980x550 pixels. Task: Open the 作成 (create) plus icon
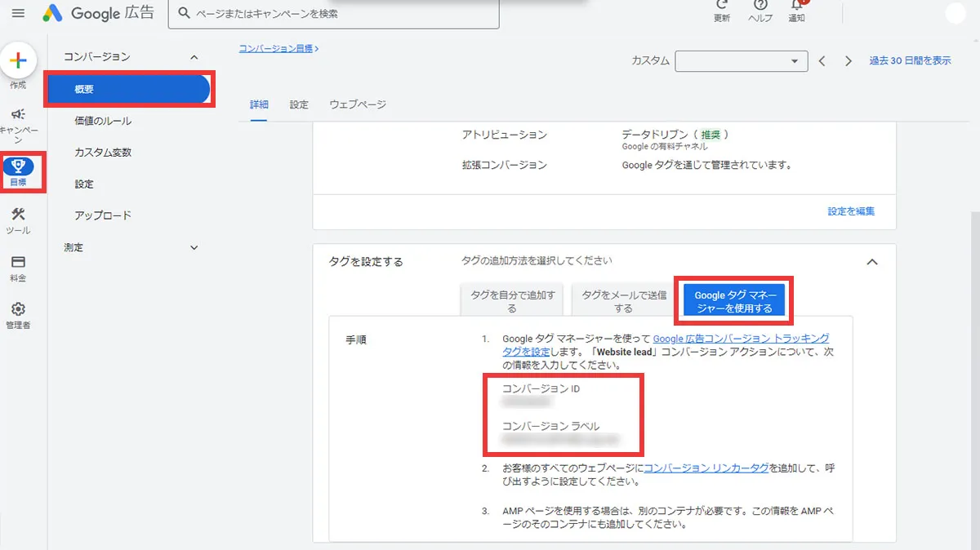tap(17, 62)
